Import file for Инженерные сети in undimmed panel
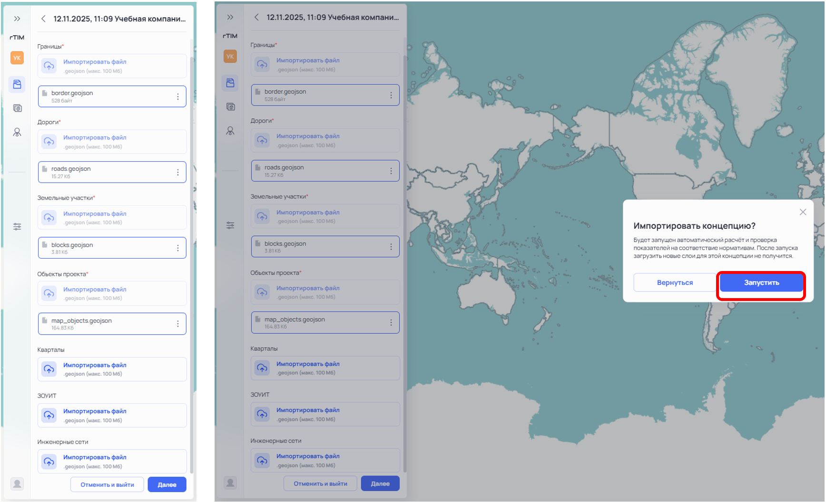The height and width of the screenshot is (504, 826). [x=95, y=457]
